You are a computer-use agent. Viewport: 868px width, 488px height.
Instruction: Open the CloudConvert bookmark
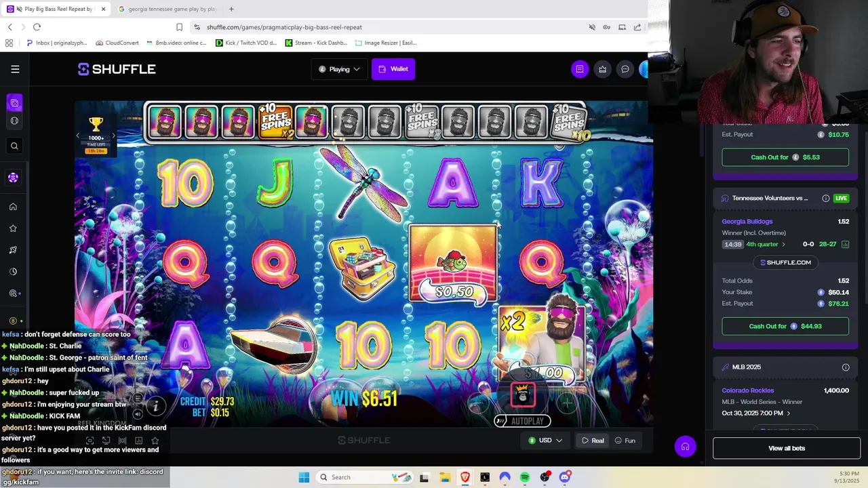point(117,43)
